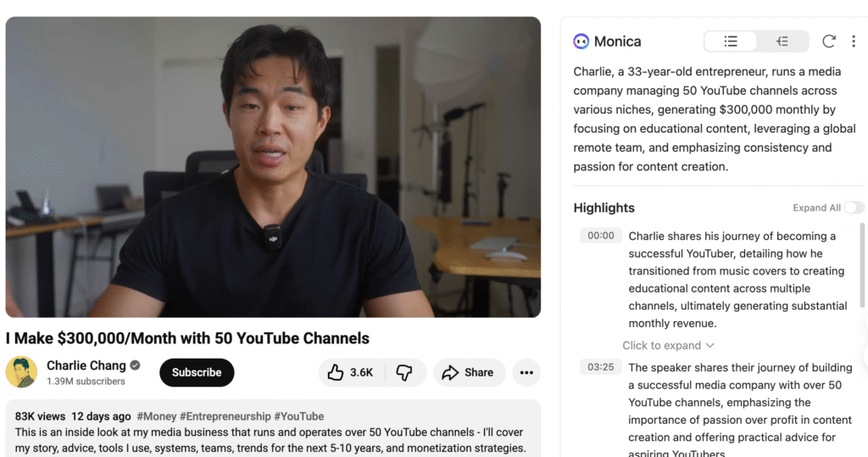Screen dimensions: 868x457
Task: Switch to mind map outline view
Action: [782, 42]
